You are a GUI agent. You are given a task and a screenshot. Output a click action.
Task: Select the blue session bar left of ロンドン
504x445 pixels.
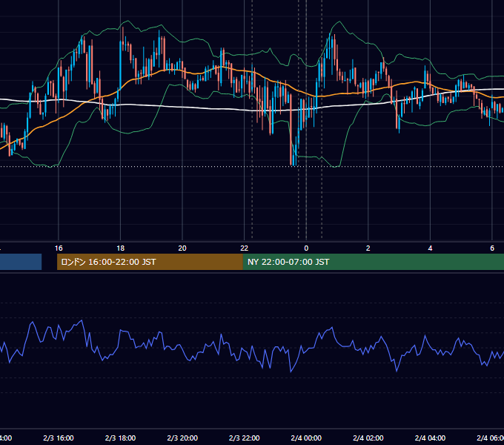(21, 262)
